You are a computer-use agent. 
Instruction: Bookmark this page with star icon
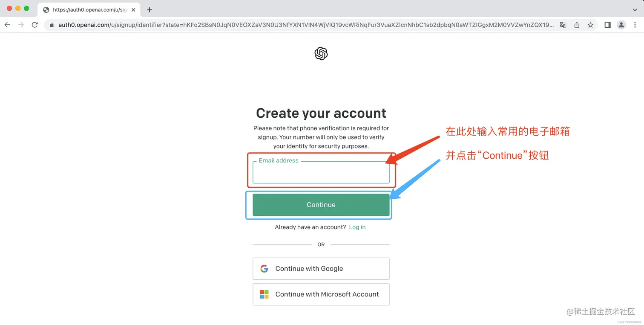tap(590, 25)
